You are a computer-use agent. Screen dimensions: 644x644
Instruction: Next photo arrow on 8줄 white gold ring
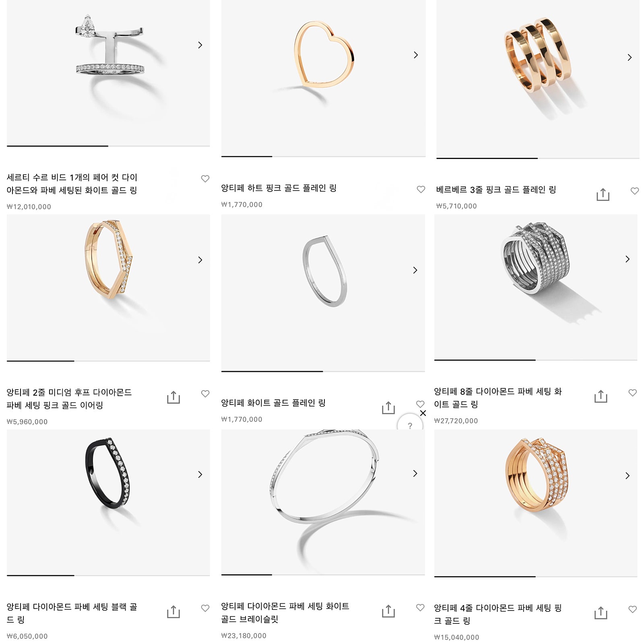pyautogui.click(x=627, y=259)
